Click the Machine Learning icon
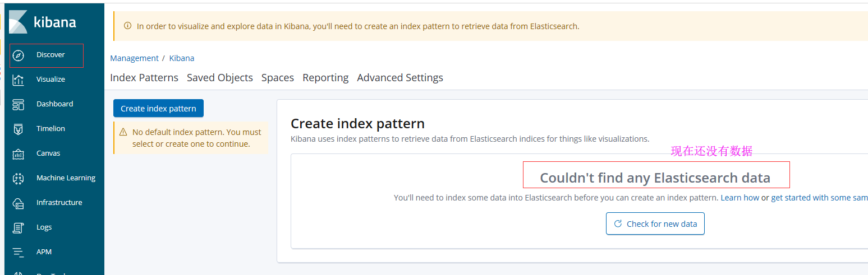Screen dimensions: 868x275 coord(18,178)
